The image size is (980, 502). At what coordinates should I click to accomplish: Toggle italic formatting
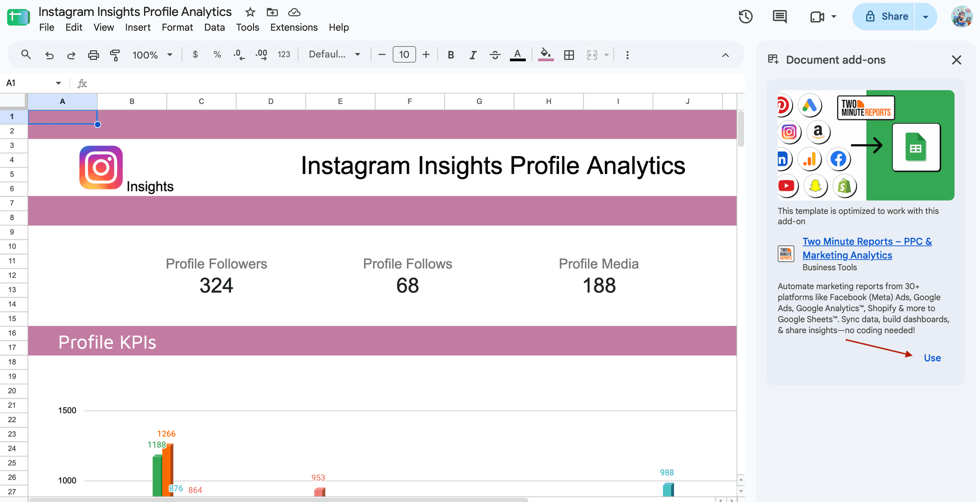[473, 55]
